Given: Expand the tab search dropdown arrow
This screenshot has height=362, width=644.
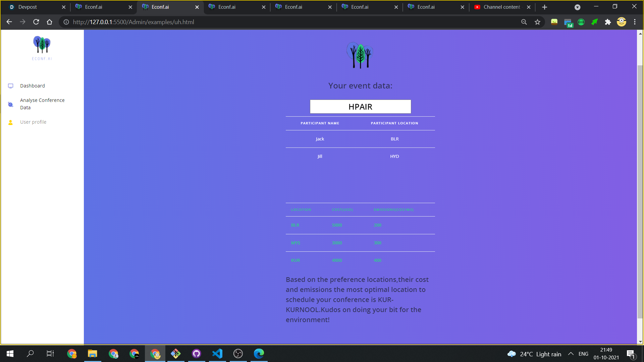Looking at the screenshot, I should 577,7.
